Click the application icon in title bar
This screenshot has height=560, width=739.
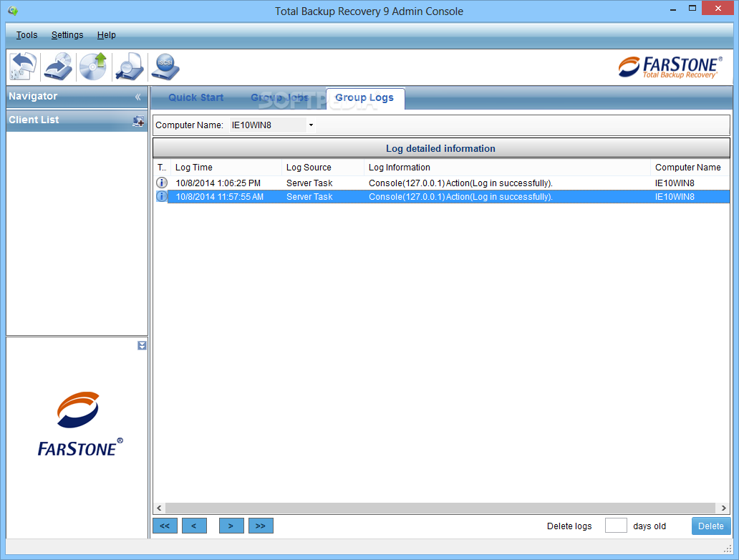pyautogui.click(x=13, y=10)
